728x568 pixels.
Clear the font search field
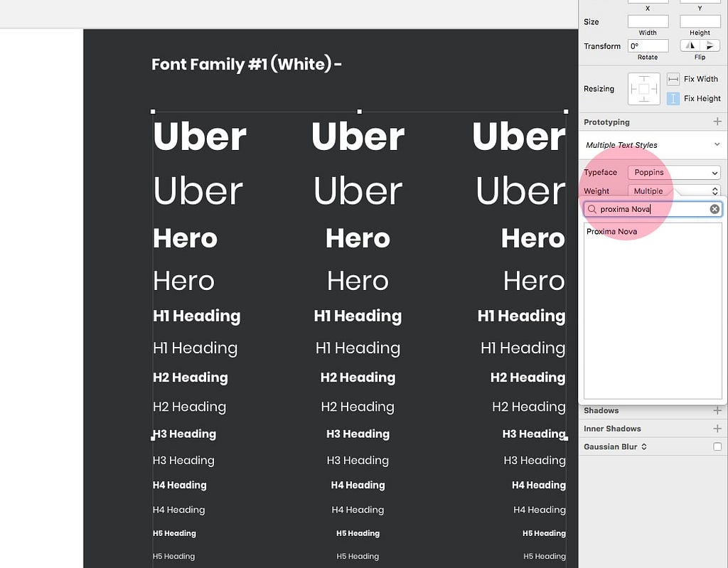point(714,210)
